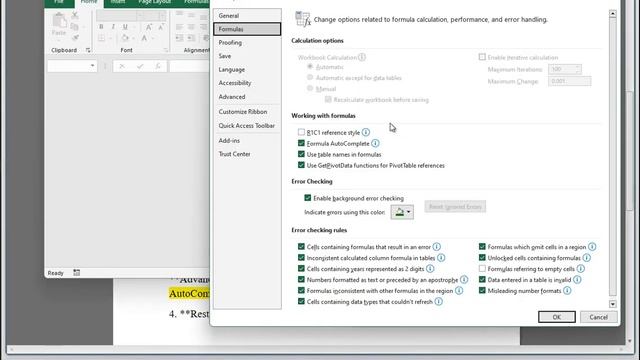The height and width of the screenshot is (360, 640).
Task: Toggle Formulas which omit cells in a region
Action: point(482,247)
